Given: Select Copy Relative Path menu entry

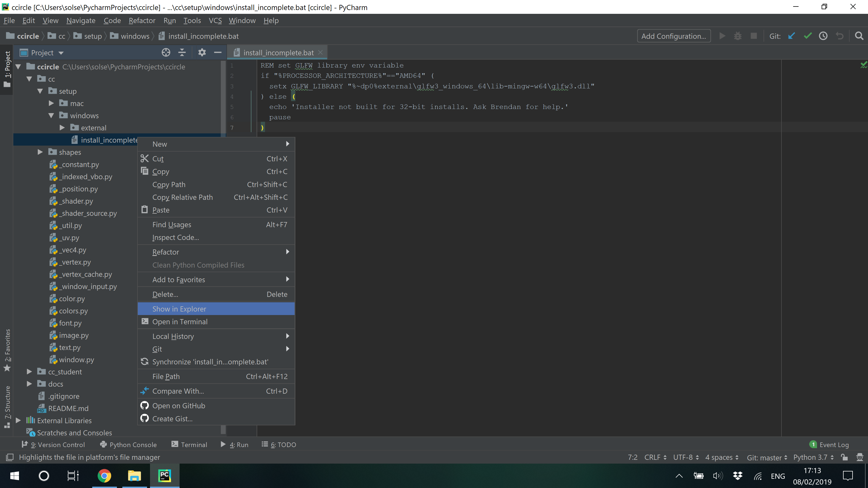Looking at the screenshot, I should point(216,197).
